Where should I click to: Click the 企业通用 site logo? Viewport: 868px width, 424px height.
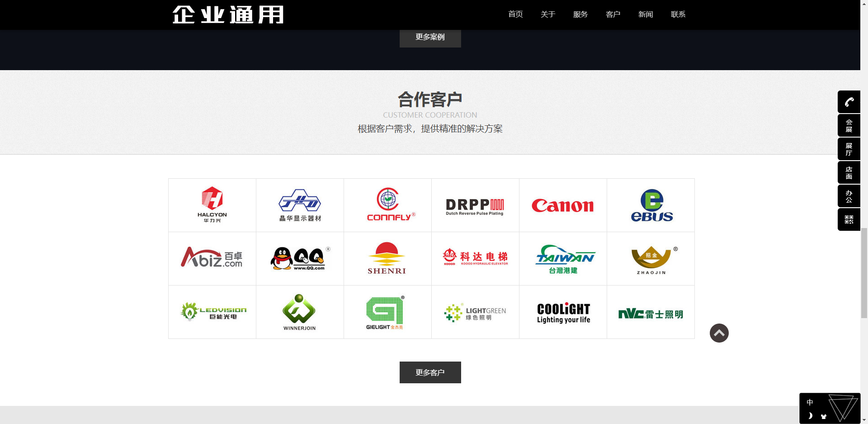(x=228, y=14)
